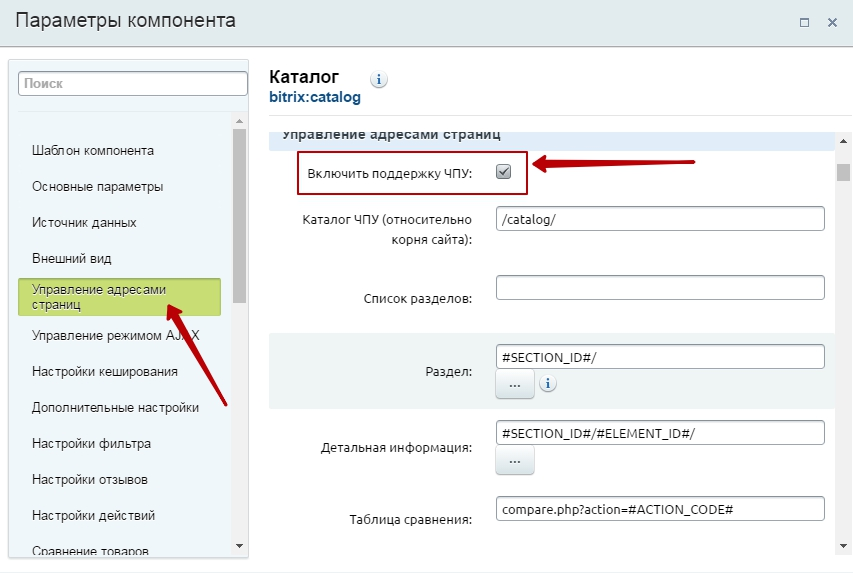Screen dimensions: 853x573
Task: Click the empty Список разделов field
Action: (659, 288)
